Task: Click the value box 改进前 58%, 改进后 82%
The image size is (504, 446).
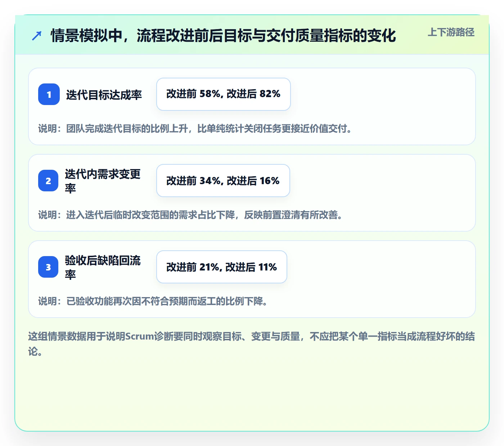Action: 224,94
